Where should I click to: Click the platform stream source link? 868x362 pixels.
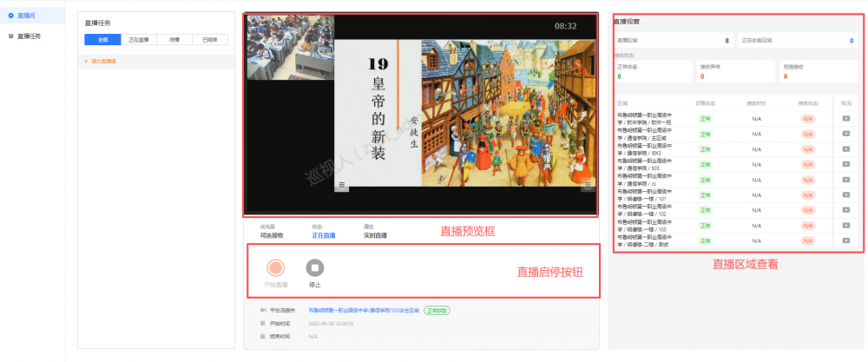pos(364,310)
